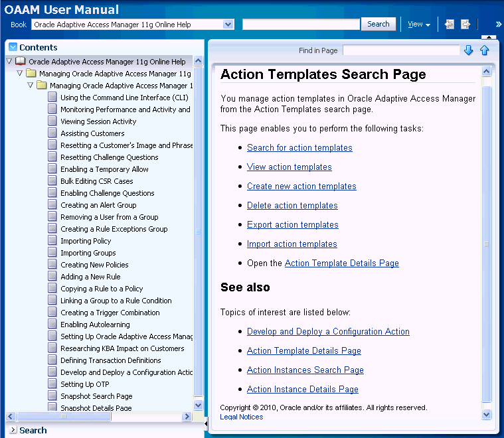Image resolution: width=504 pixels, height=438 pixels.
Task: Open the Book selection dropdown
Action: pos(228,25)
